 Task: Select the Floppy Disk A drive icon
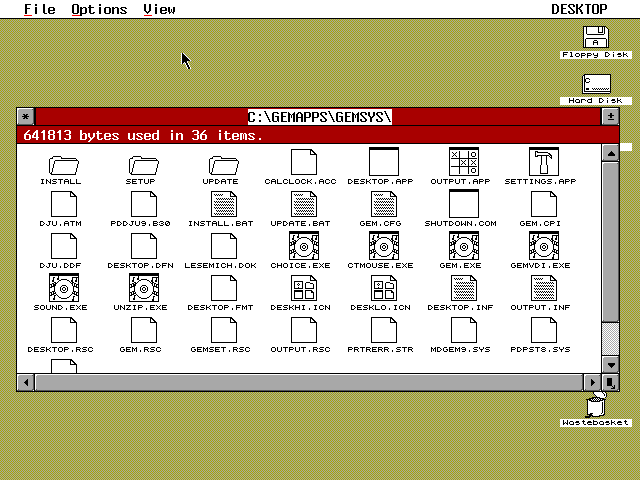(x=596, y=37)
